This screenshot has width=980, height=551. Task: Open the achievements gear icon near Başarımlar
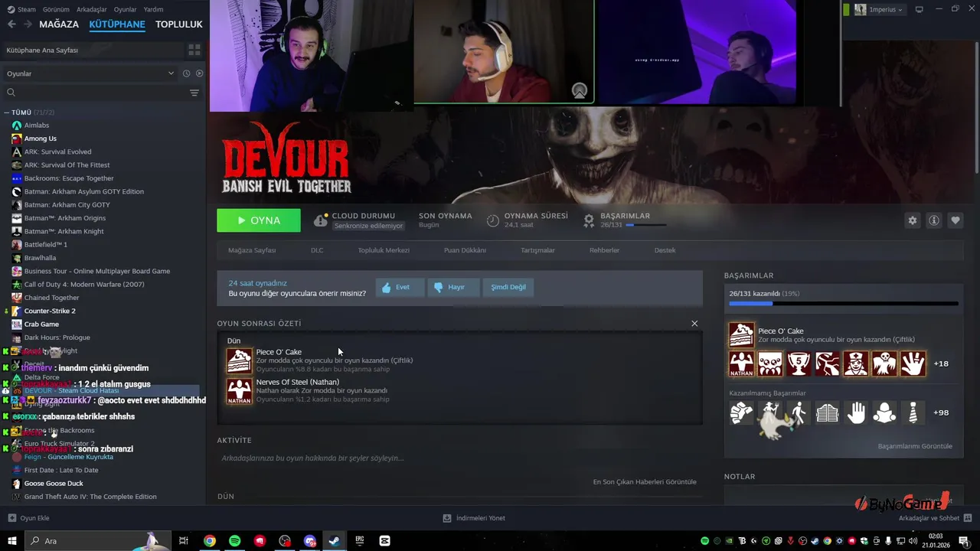589,220
